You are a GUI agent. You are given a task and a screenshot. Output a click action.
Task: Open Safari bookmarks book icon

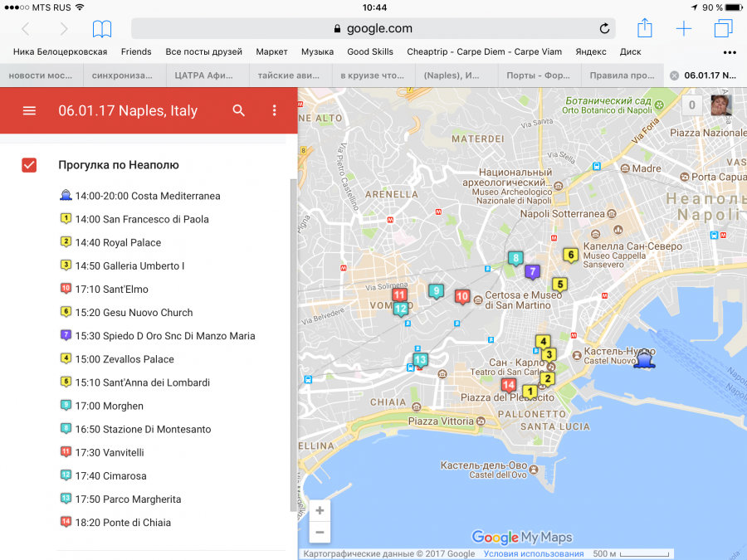point(101,29)
